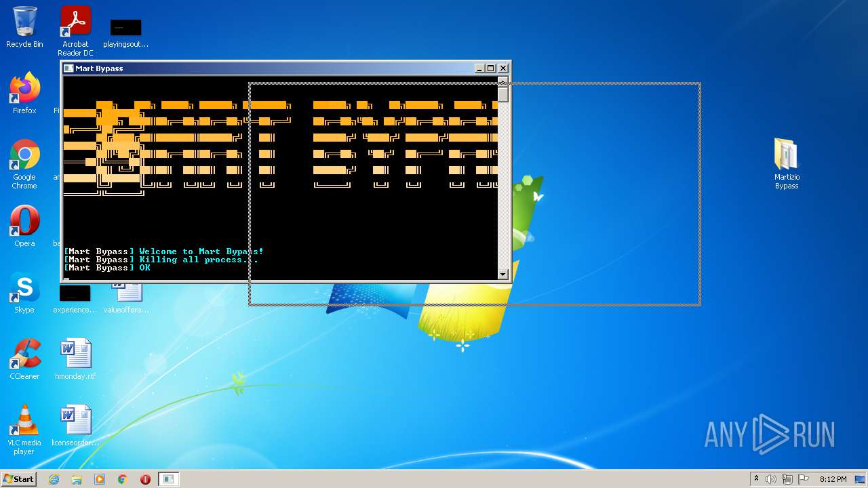Image resolution: width=868 pixels, height=488 pixels.
Task: Select the experience file icon
Action: point(75,299)
